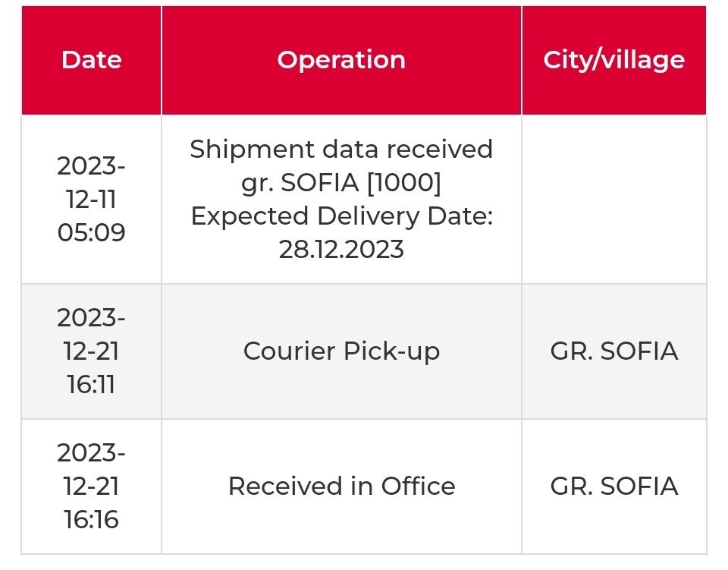Click the Date column header
728x570 pixels.
(91, 60)
